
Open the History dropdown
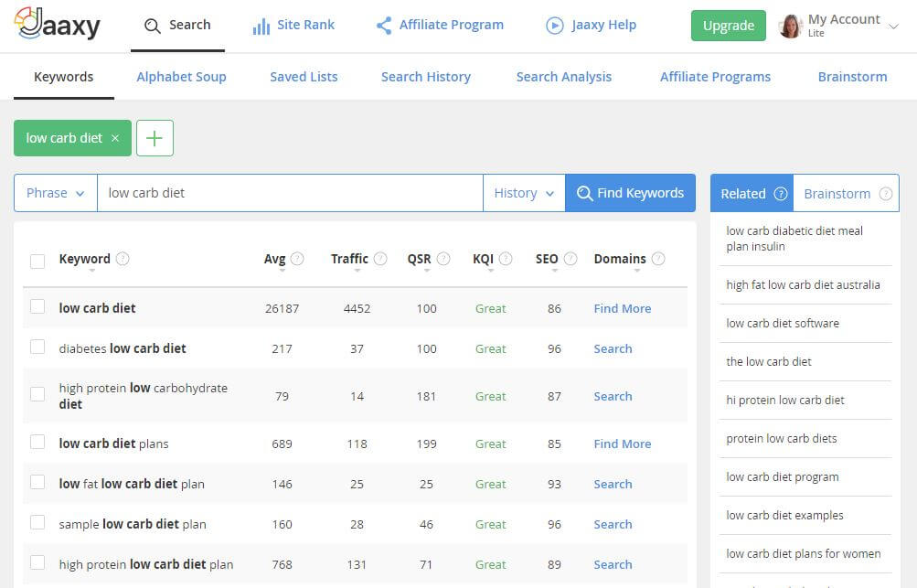pyautogui.click(x=524, y=193)
